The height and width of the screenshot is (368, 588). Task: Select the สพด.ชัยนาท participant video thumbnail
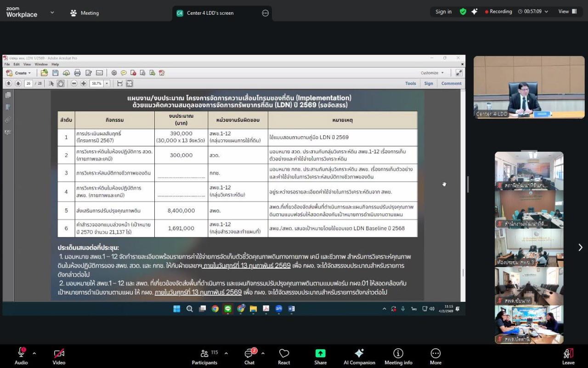point(529,286)
